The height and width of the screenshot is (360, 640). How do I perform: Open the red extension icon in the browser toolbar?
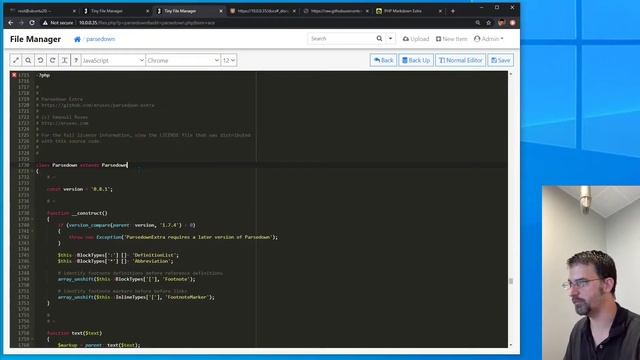512,22
